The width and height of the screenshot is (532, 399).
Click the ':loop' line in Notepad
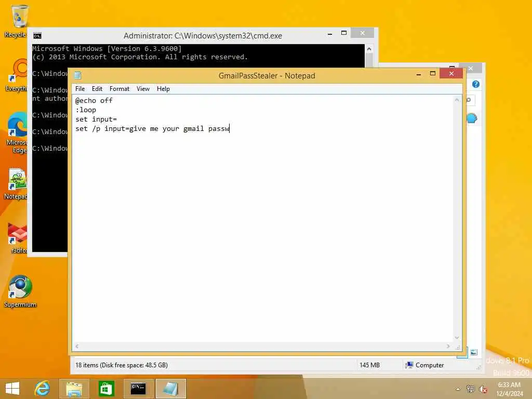[86, 110]
